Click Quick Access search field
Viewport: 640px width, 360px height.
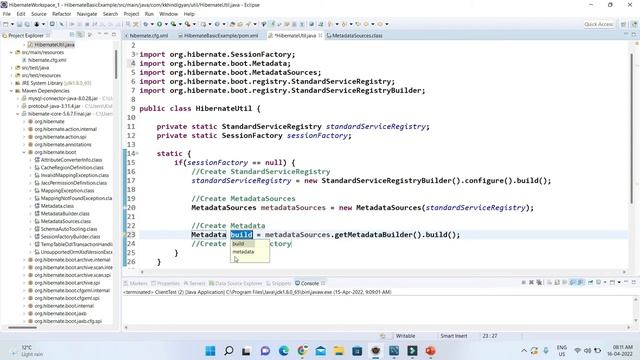pyautogui.click(x=598, y=24)
